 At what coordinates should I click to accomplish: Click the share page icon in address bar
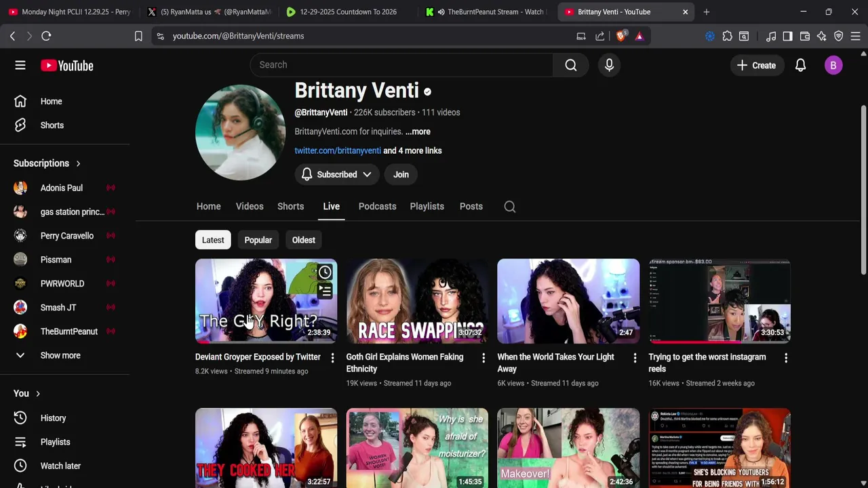point(600,36)
